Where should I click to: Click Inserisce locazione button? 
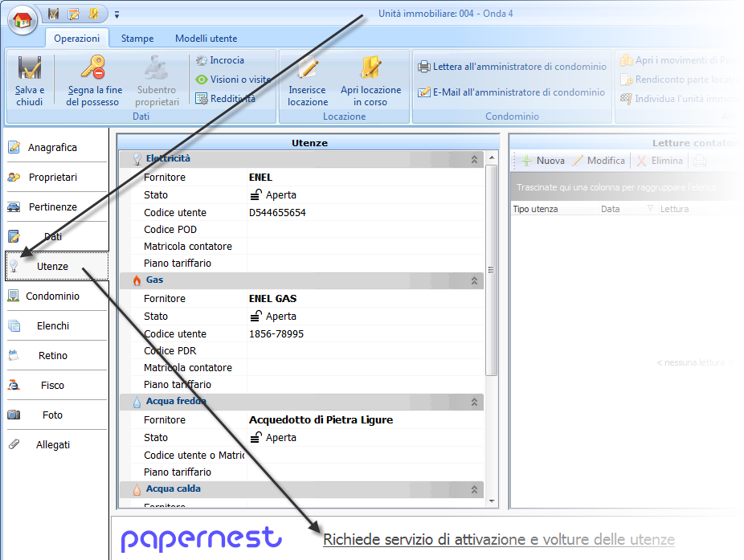(x=308, y=80)
